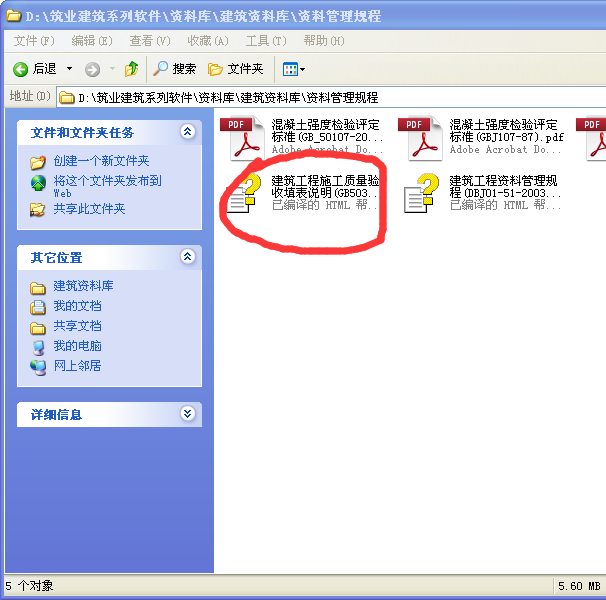Click 共享此文件夹 link
Viewport: 606px width, 600px height.
(x=89, y=209)
